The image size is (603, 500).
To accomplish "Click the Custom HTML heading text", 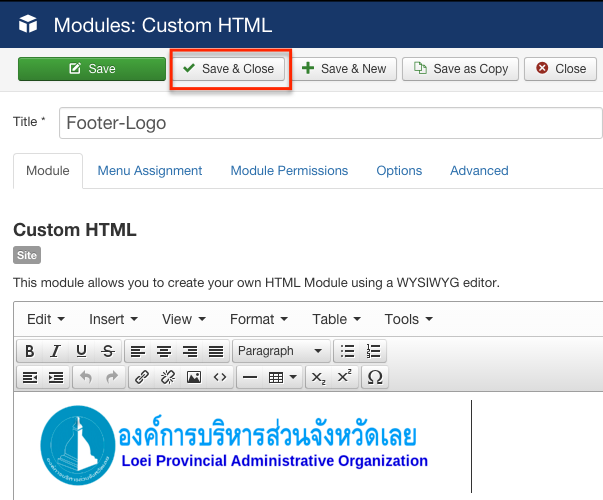I will pos(75,230).
